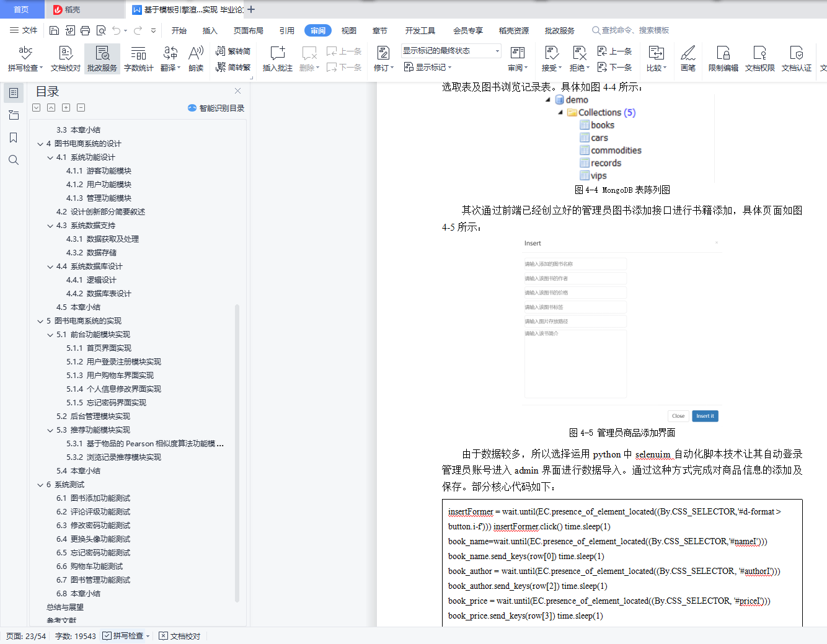Image resolution: width=827 pixels, height=644 pixels.
Task: Go to 下一条 next revision change
Action: pos(614,67)
